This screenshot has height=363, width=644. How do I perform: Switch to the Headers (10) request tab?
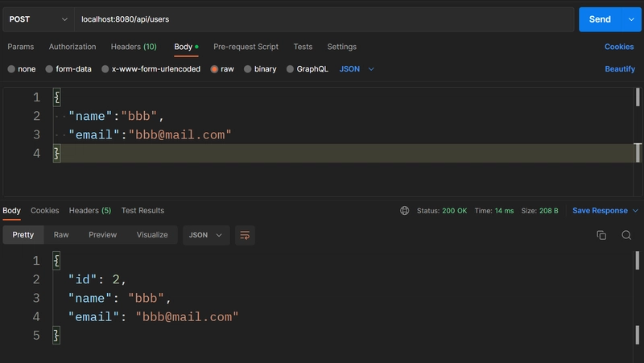(x=134, y=47)
